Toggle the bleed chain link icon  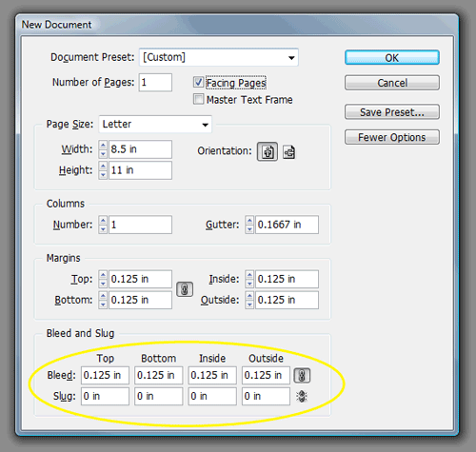302,376
